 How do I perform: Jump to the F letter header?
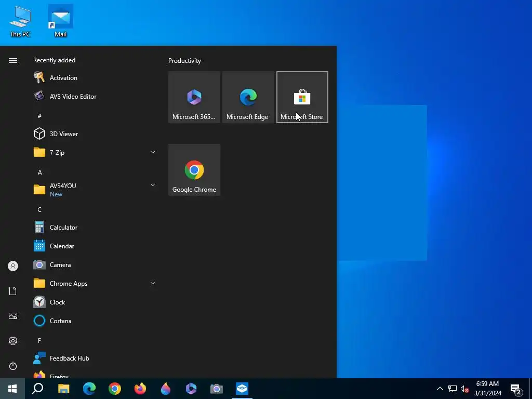(39, 340)
